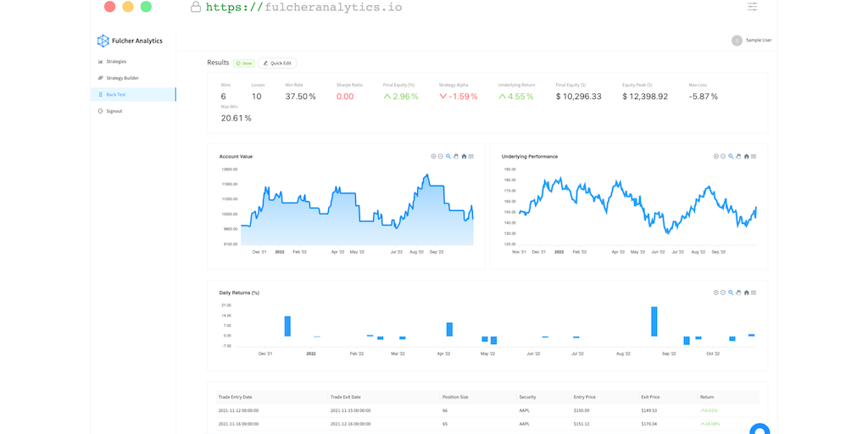
Task: Sign out using the Signout link
Action: pos(114,111)
